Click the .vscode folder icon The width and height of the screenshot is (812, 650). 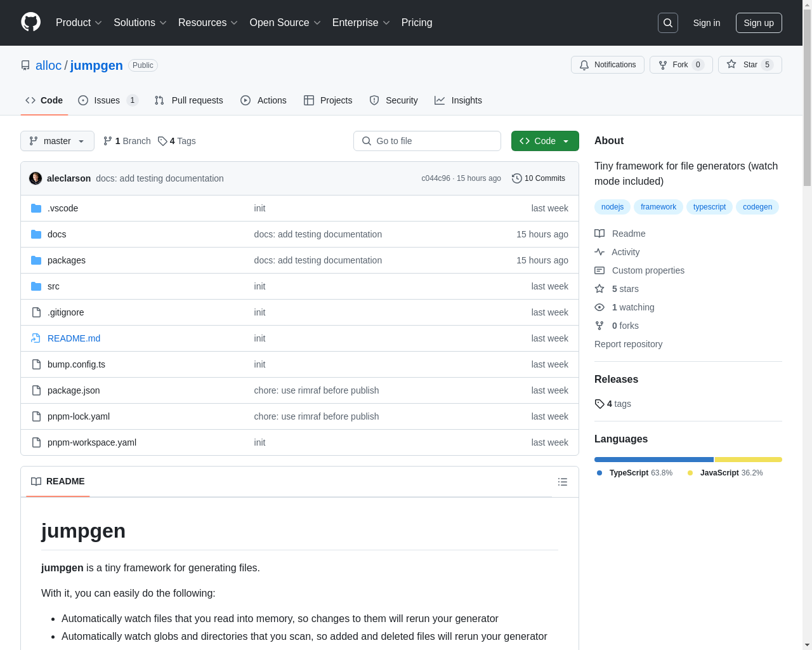point(36,208)
